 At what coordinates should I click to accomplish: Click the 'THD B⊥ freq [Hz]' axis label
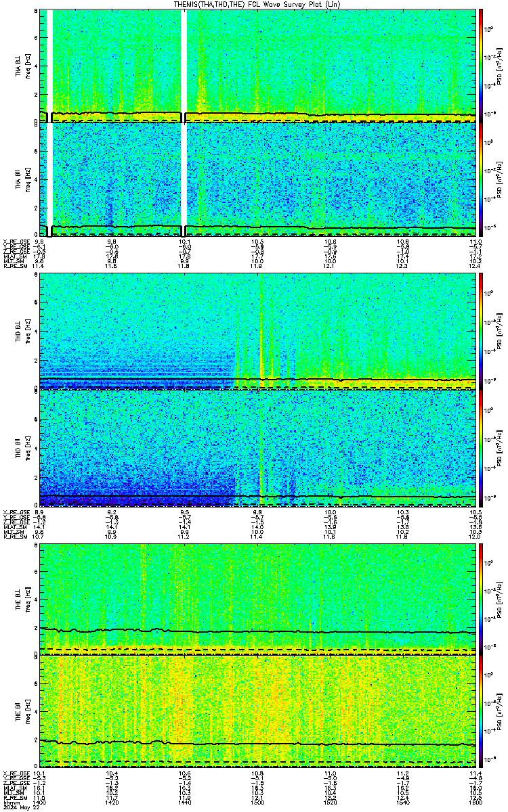(24, 330)
